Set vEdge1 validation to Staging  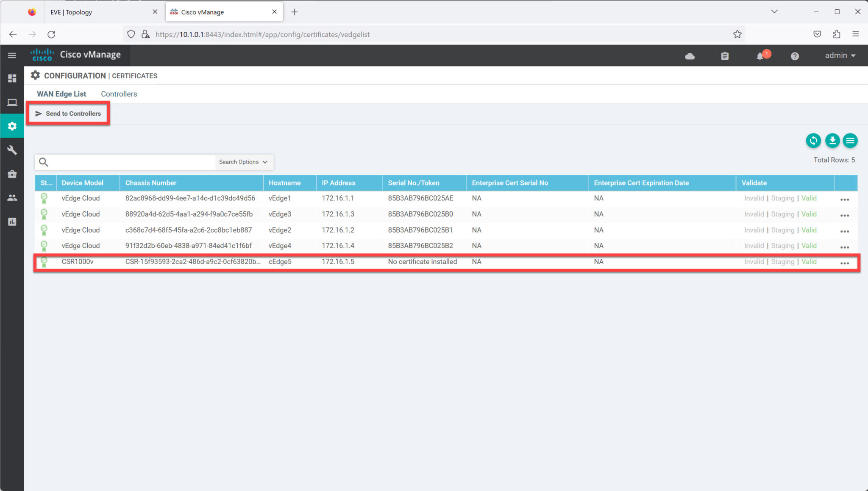782,198
